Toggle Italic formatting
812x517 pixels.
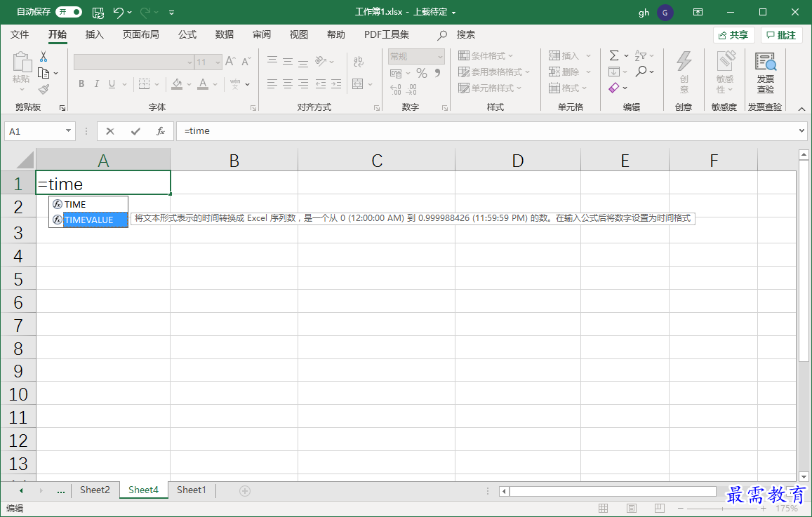pyautogui.click(x=96, y=84)
